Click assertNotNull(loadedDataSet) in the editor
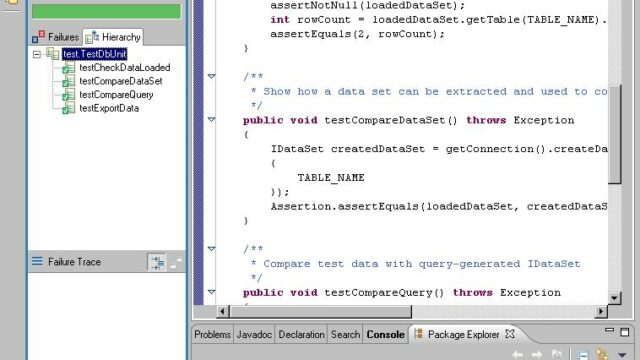The width and height of the screenshot is (640, 360). (368, 6)
